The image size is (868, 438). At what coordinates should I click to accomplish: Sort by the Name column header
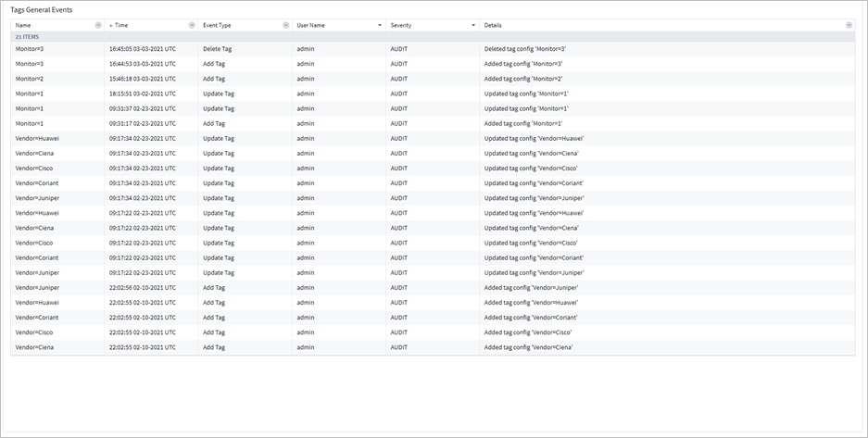23,25
